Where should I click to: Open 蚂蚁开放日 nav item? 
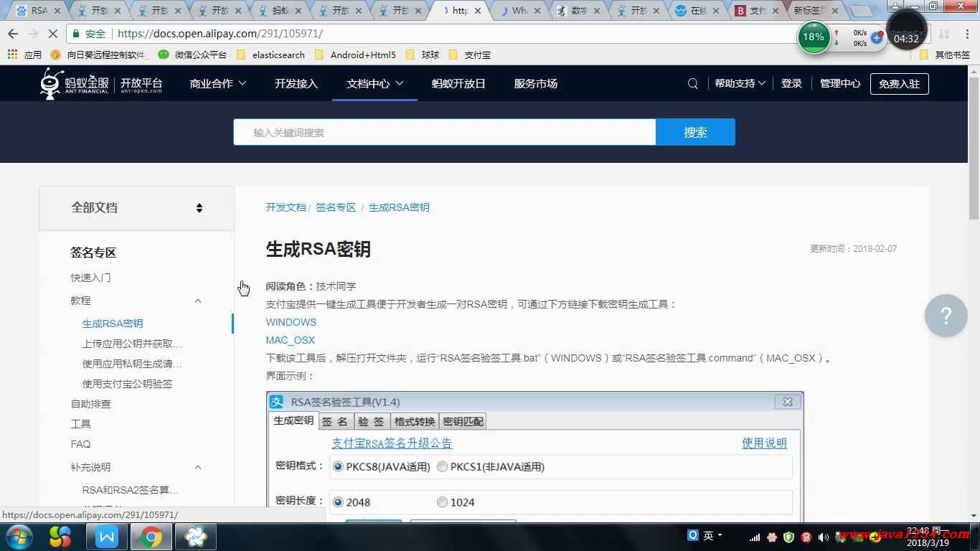pyautogui.click(x=458, y=84)
